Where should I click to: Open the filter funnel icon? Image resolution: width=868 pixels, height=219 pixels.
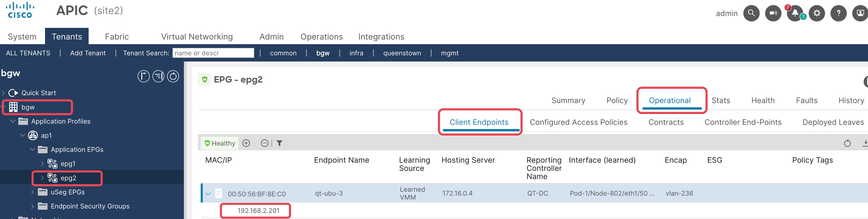point(279,143)
